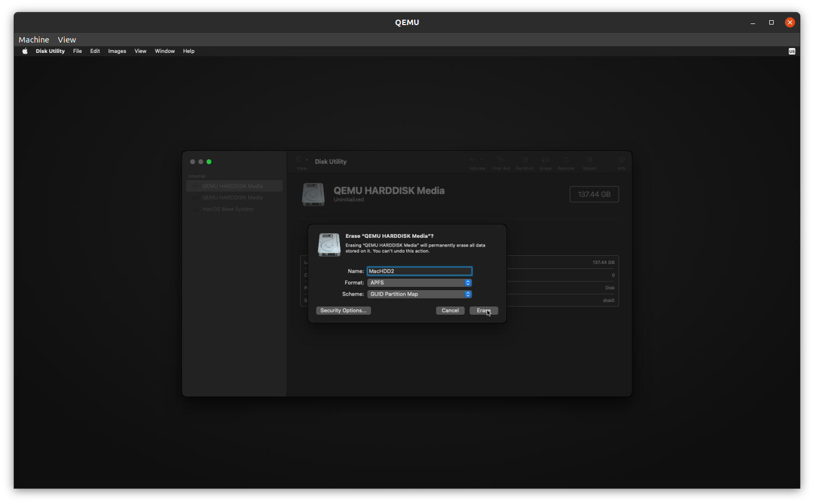
Task: Click the green zoom traffic light
Action: point(209,161)
